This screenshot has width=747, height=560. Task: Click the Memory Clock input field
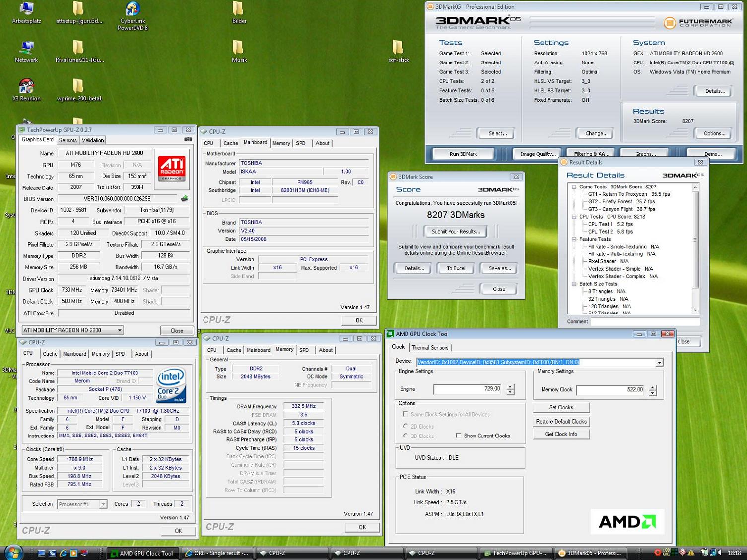click(611, 390)
